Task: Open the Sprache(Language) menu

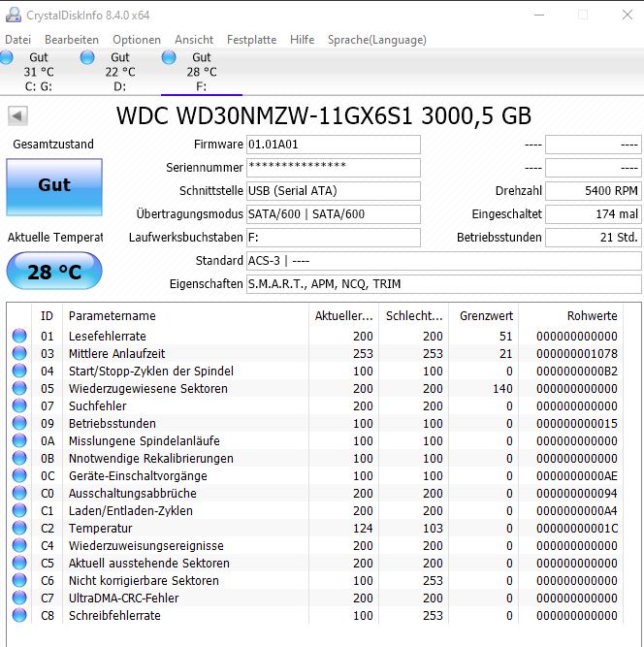Action: 377,40
